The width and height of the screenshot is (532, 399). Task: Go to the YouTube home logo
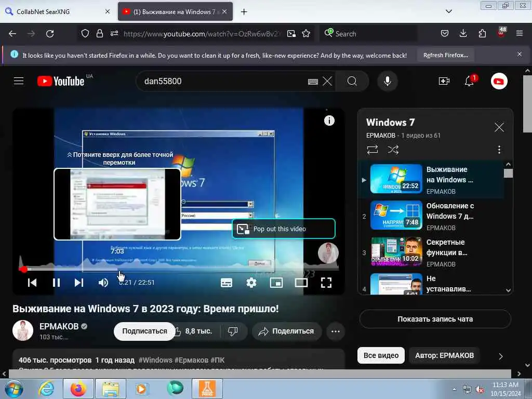61,81
